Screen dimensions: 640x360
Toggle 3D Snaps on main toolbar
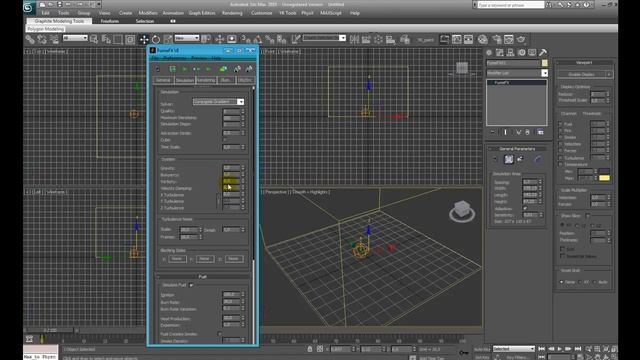coord(246,39)
